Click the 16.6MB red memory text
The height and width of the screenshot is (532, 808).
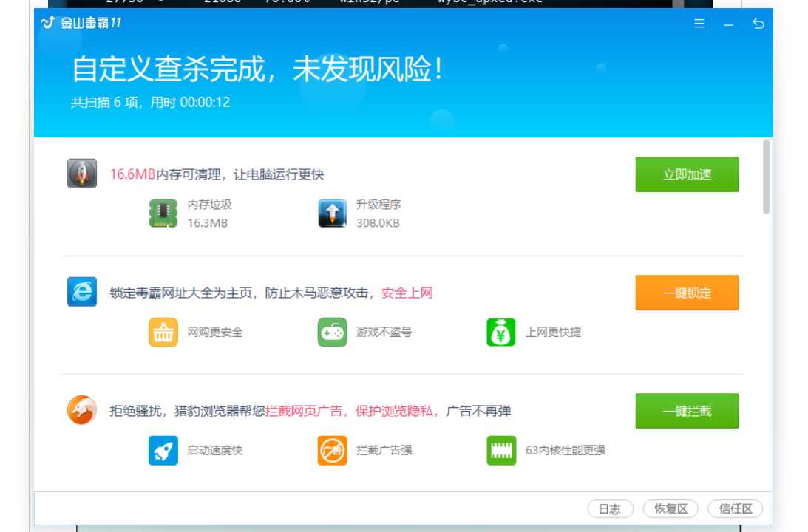[132, 174]
